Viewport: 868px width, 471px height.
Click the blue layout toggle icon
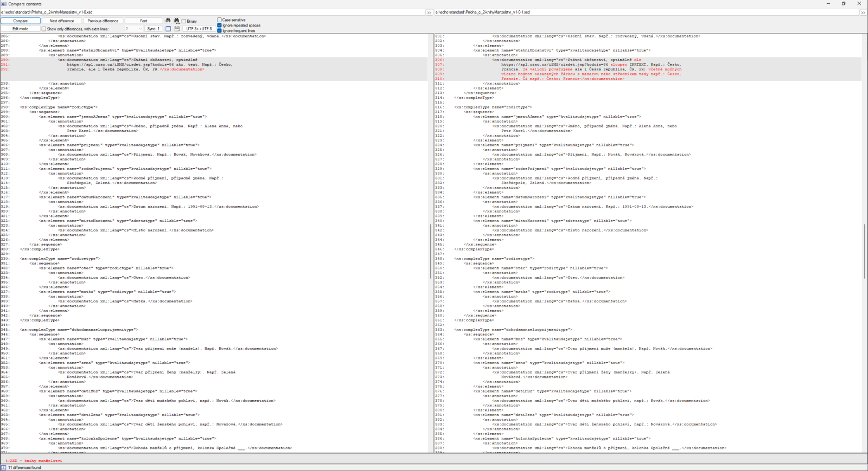click(168, 29)
